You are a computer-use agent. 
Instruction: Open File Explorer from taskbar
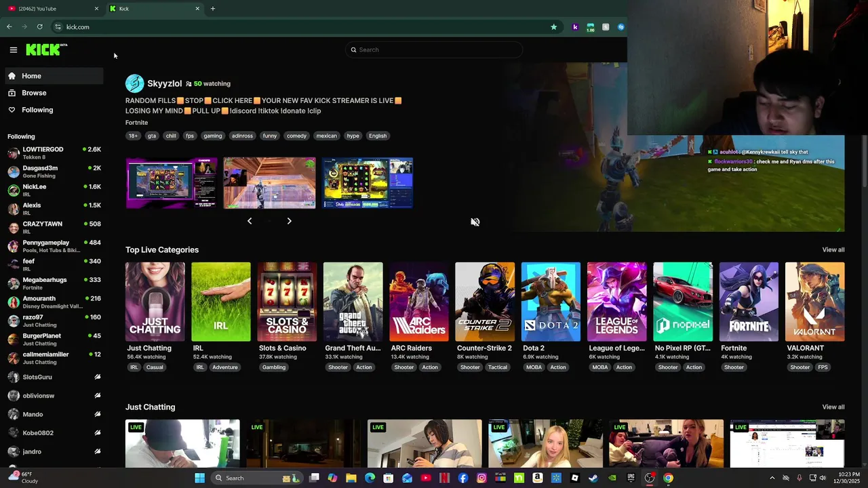pos(351,478)
